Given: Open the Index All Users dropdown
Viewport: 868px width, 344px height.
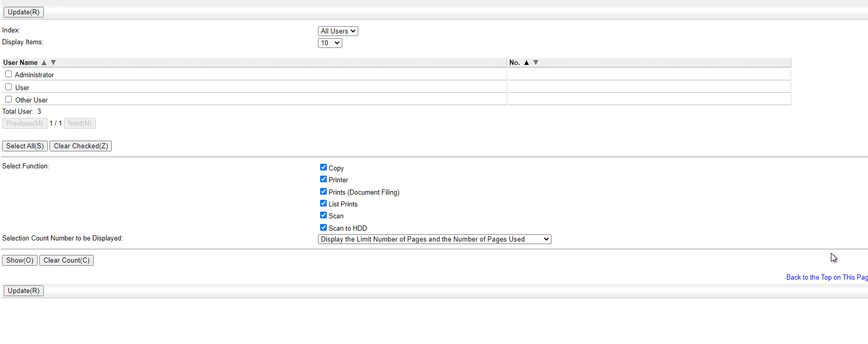Looking at the screenshot, I should 338,31.
